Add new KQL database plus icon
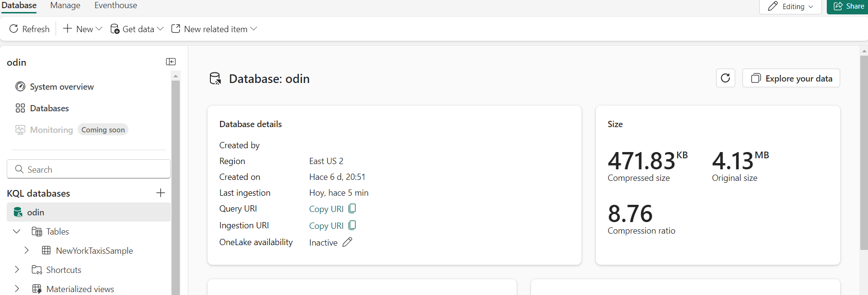The height and width of the screenshot is (295, 868). [x=161, y=193]
